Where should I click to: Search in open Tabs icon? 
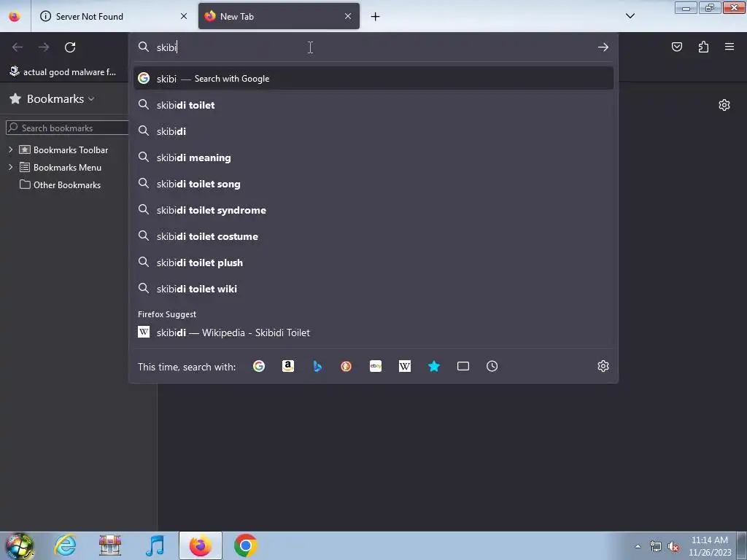tap(463, 366)
